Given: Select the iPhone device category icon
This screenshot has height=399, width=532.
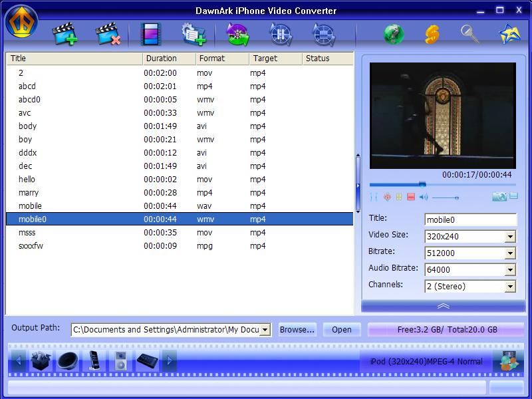Looking at the screenshot, I should tap(94, 360).
